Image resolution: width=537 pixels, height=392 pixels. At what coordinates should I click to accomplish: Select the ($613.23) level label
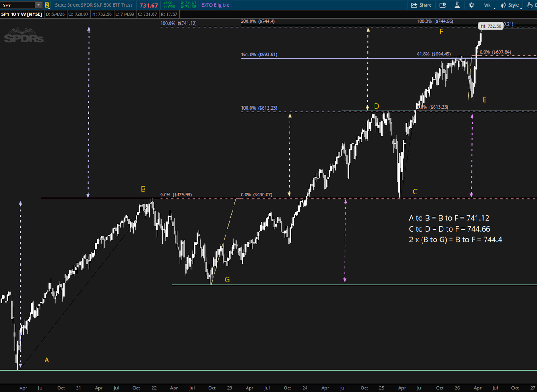pos(439,107)
